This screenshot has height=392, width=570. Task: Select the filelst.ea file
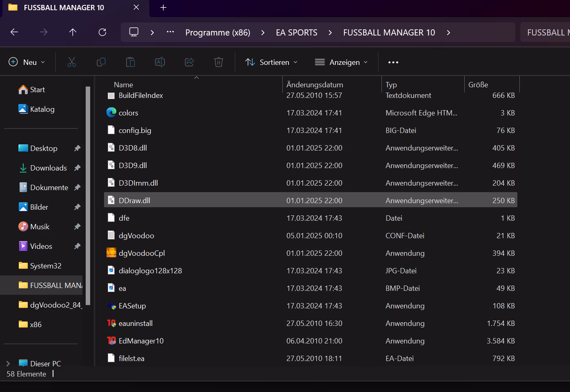point(311,358)
